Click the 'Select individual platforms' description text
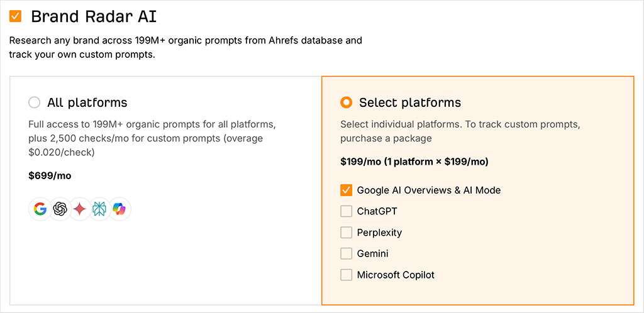This screenshot has height=313, width=644. 460,131
